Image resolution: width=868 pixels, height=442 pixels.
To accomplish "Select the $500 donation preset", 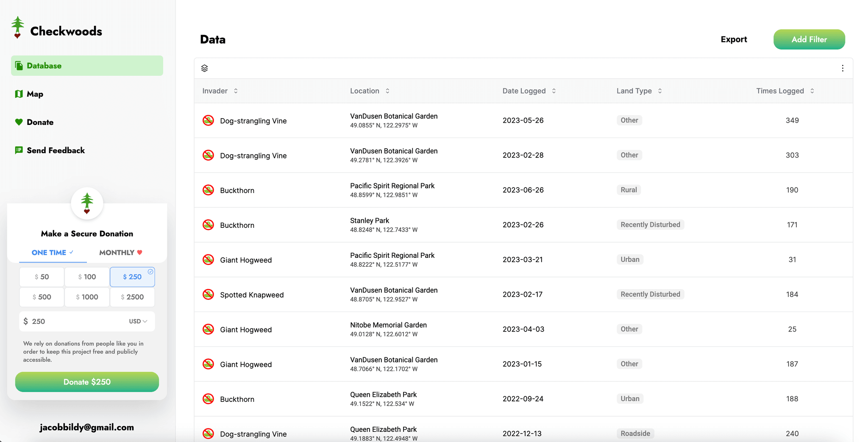I will click(x=42, y=297).
